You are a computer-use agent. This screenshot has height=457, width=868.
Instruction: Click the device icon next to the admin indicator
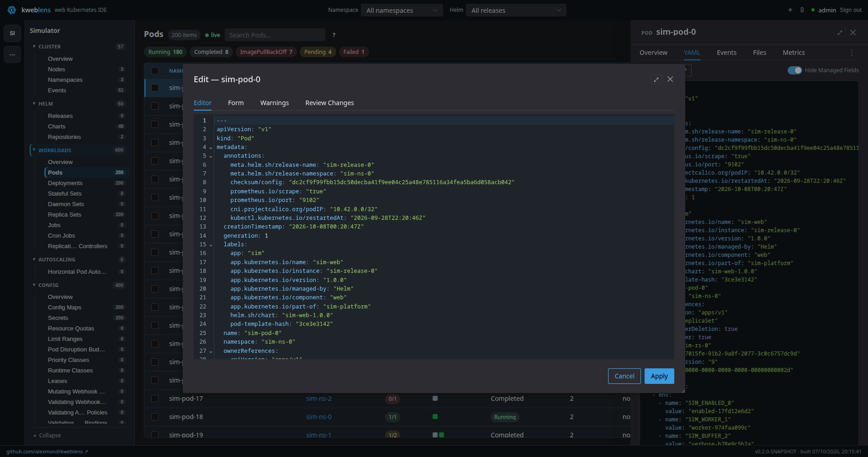click(x=802, y=10)
